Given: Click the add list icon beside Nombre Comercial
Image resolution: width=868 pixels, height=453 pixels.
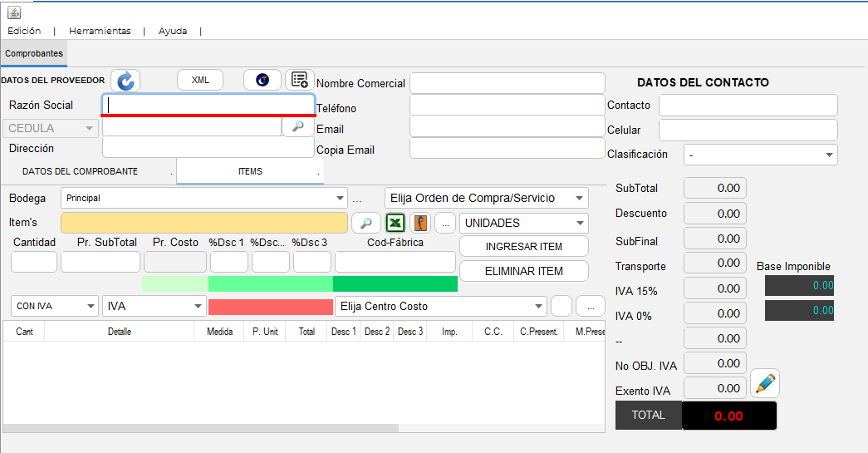Looking at the screenshot, I should point(300,80).
